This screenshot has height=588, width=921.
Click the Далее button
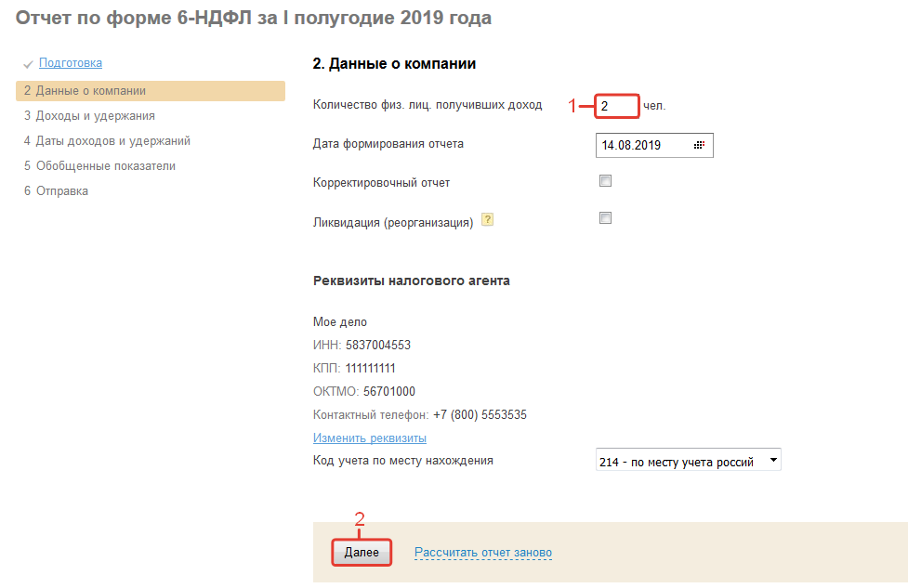coord(362,552)
